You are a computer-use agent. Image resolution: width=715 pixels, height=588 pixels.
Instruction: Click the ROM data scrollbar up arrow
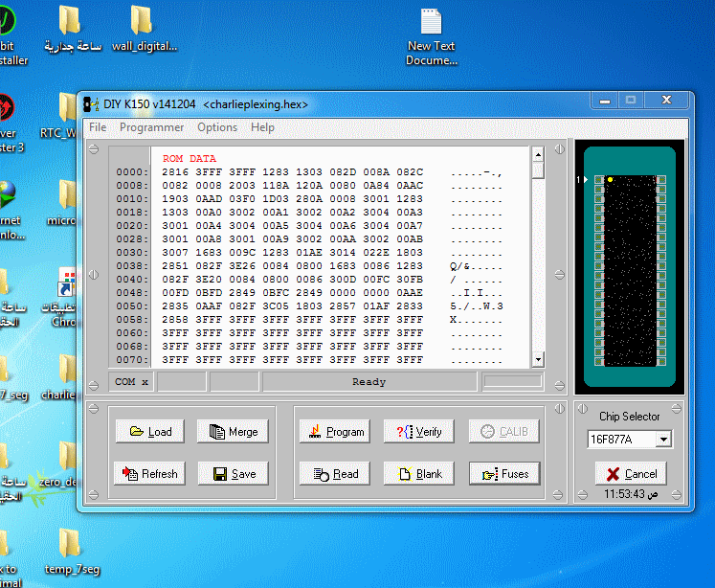point(538,154)
